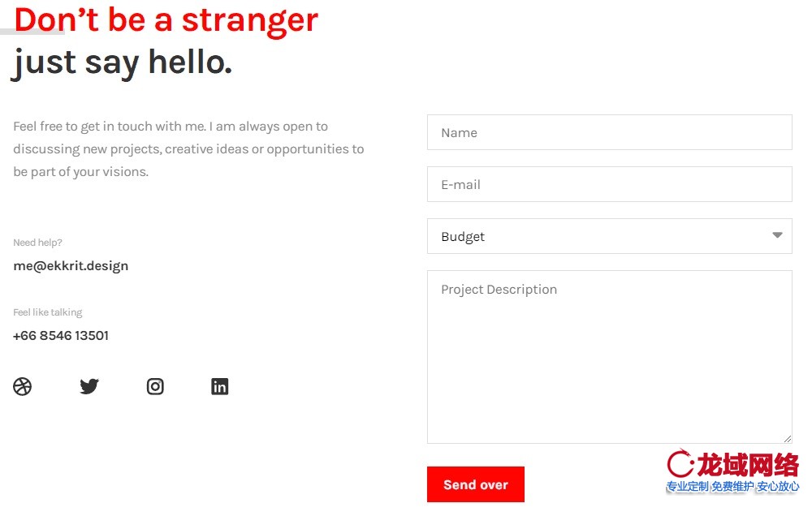Click the Budget dropdown arrow
The height and width of the screenshot is (516, 812).
pos(777,236)
